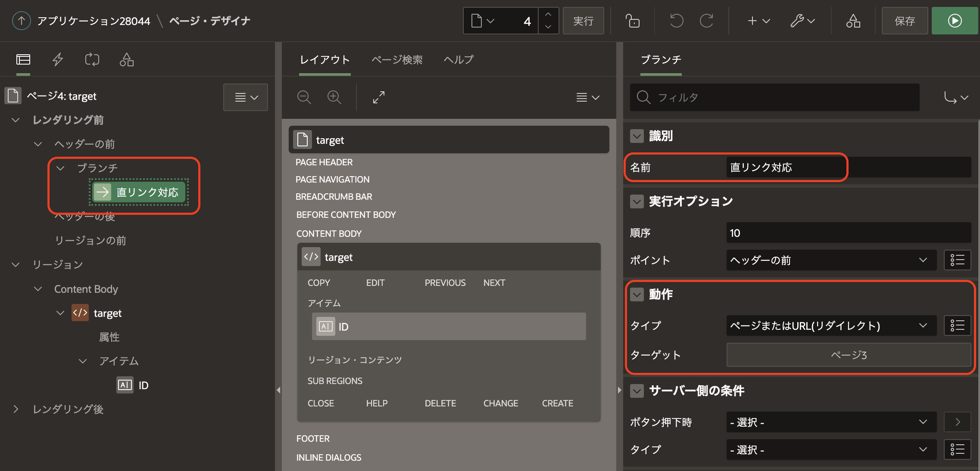Click the up arrow application home icon
Viewport: 980px width, 471px height.
coord(21,21)
